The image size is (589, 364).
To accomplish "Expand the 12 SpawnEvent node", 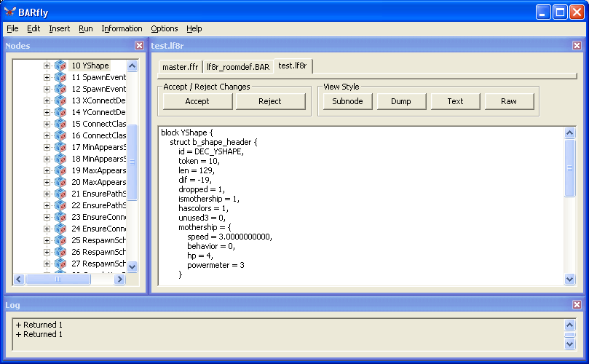I will click(47, 89).
